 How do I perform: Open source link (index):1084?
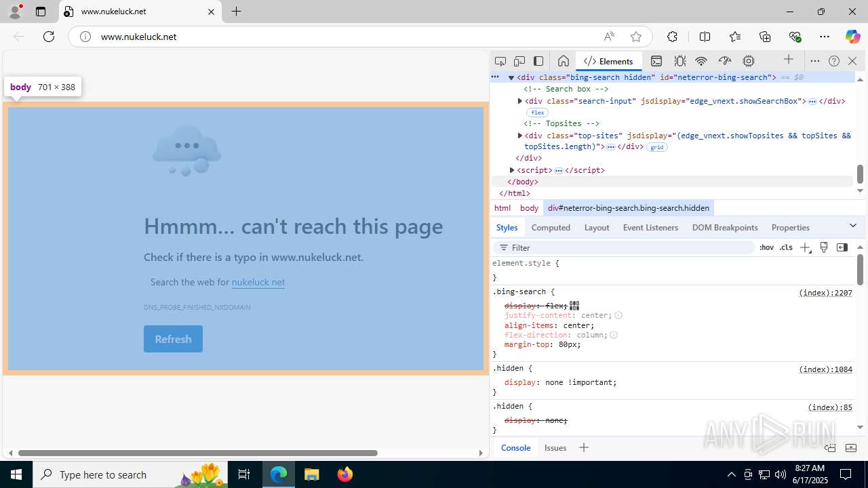(825, 369)
